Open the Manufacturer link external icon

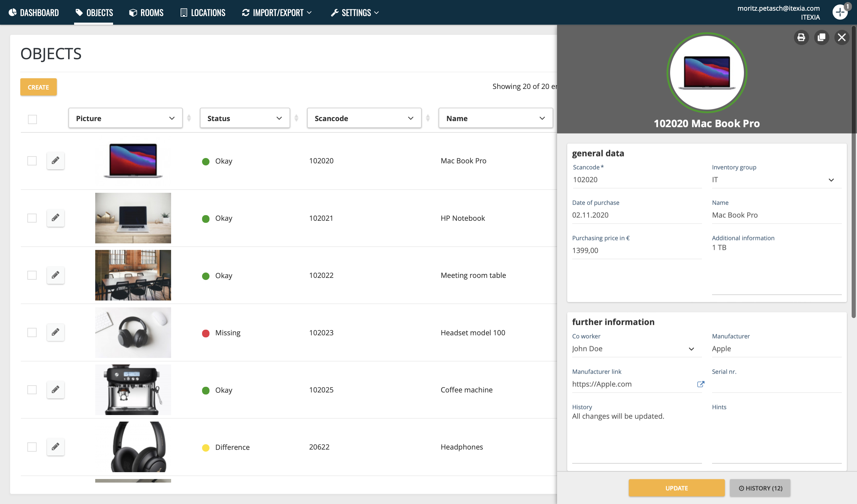click(700, 384)
